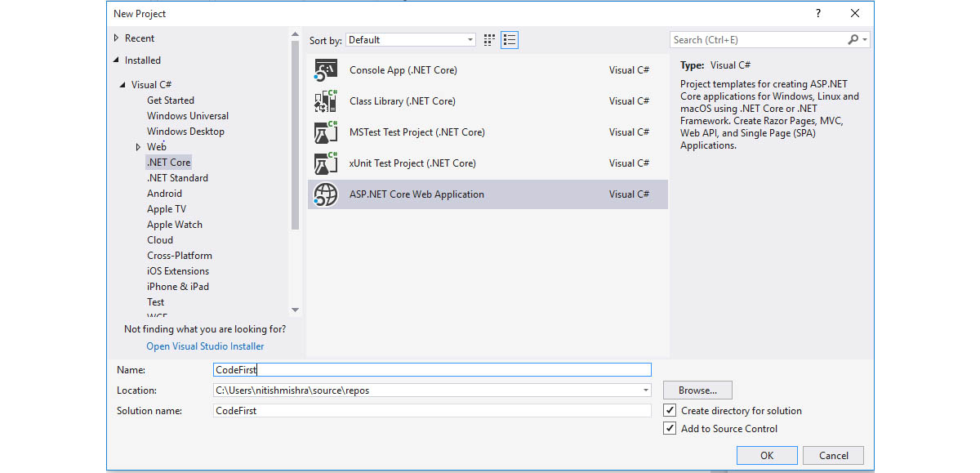Screen dimensions: 980x473
Task: Choose the MSTest Test Project template icon
Action: pyautogui.click(x=326, y=132)
